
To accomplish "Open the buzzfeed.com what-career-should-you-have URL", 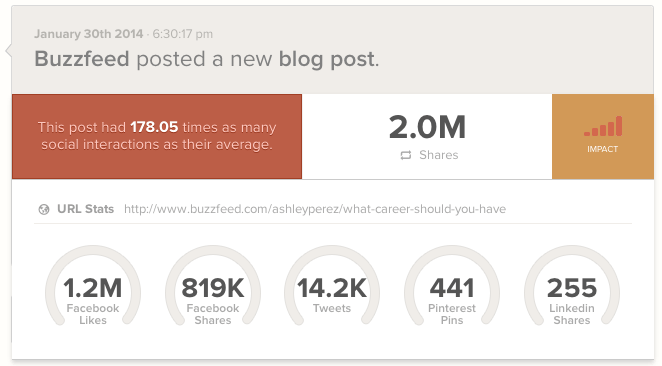I will click(315, 209).
